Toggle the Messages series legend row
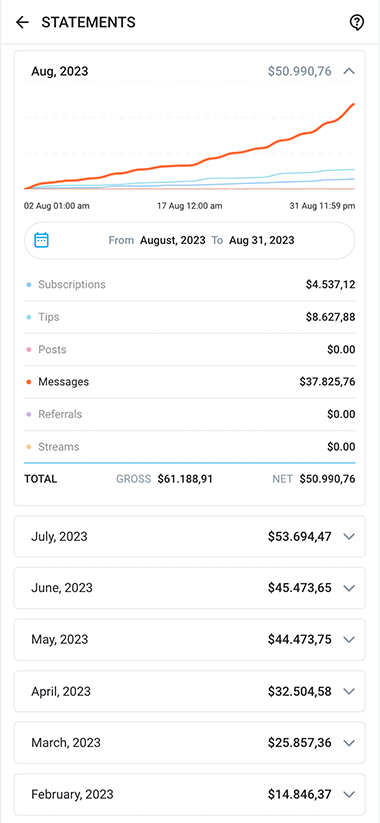Viewport: 380px width, 823px height. pos(189,382)
